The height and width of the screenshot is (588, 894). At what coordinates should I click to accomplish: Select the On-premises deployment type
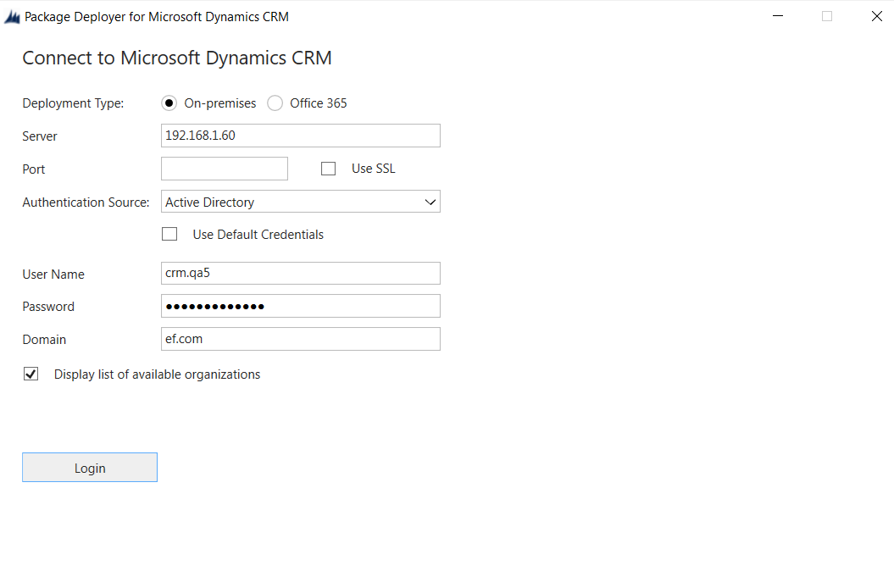(x=169, y=103)
